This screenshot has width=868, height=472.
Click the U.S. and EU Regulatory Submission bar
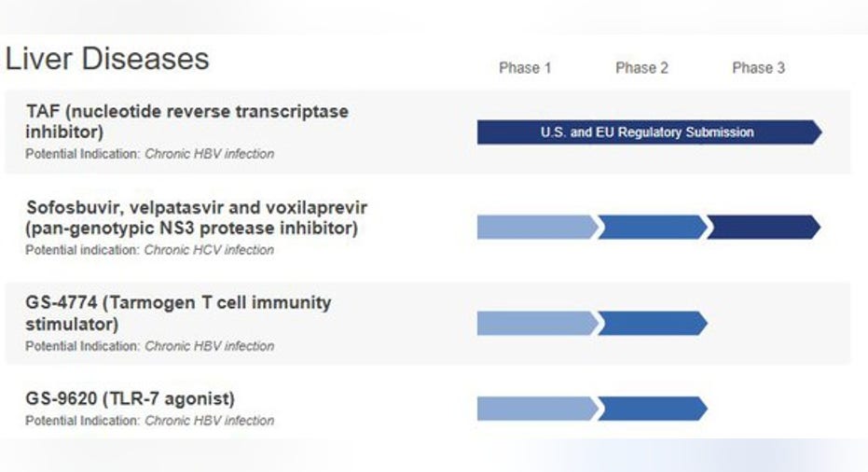(x=649, y=132)
